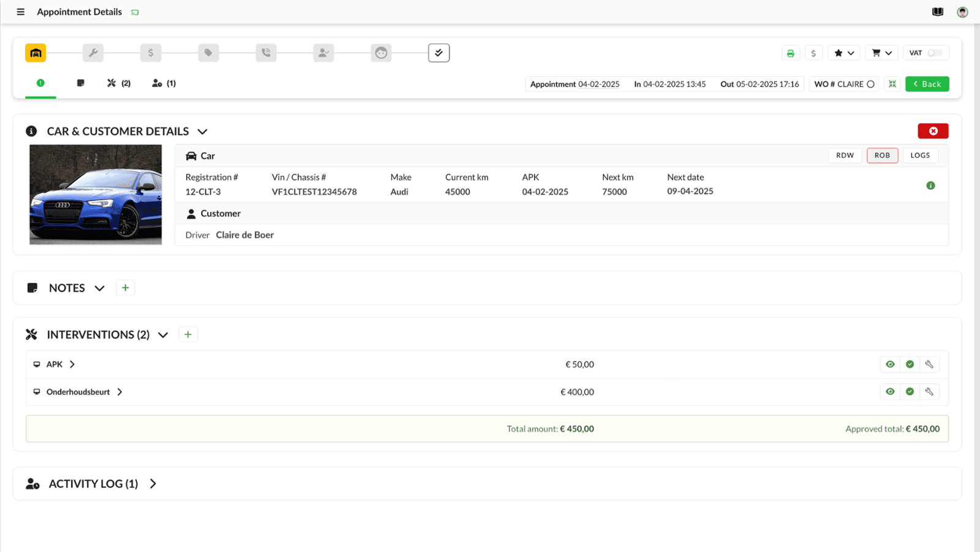The image size is (980, 552).
Task: Click wrench icon on APK row
Action: (929, 365)
